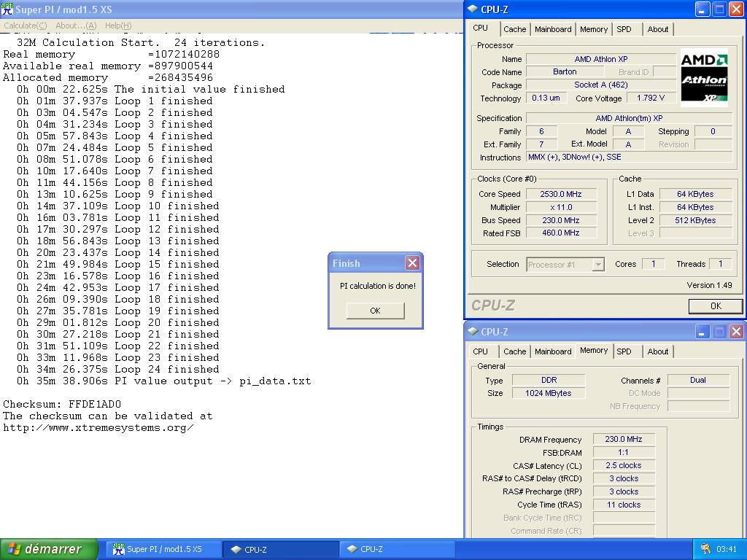Image resolution: width=747 pixels, height=560 pixels.
Task: Click the Checksum: FFDE1AD0 line
Action: [x=62, y=404]
